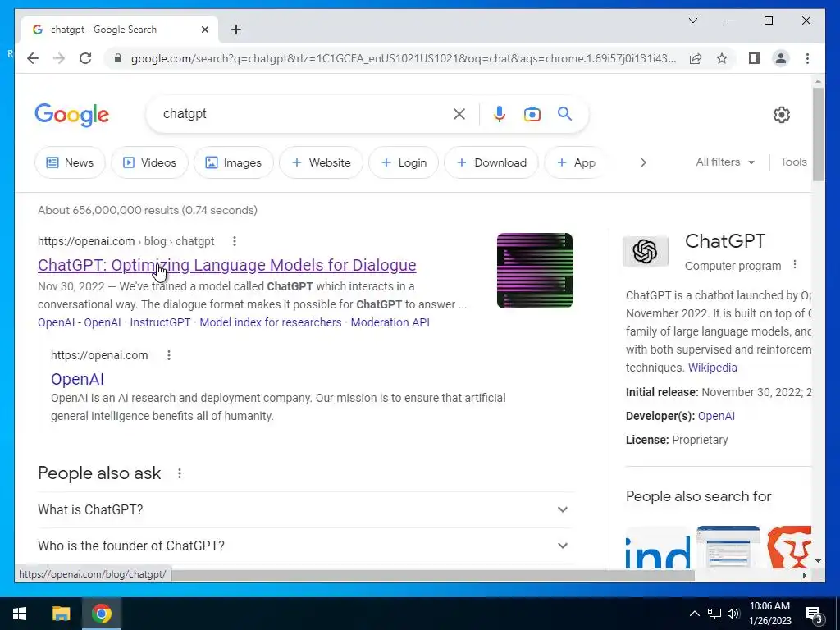This screenshot has width=840, height=630.
Task: Open the purple striped result thumbnail
Action: coord(535,271)
